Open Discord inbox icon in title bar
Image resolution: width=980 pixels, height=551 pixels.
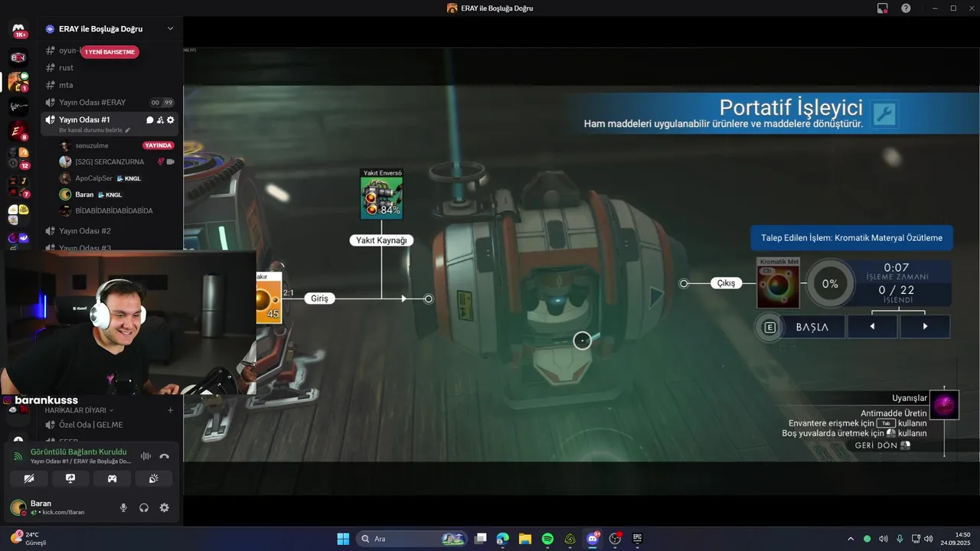click(883, 8)
